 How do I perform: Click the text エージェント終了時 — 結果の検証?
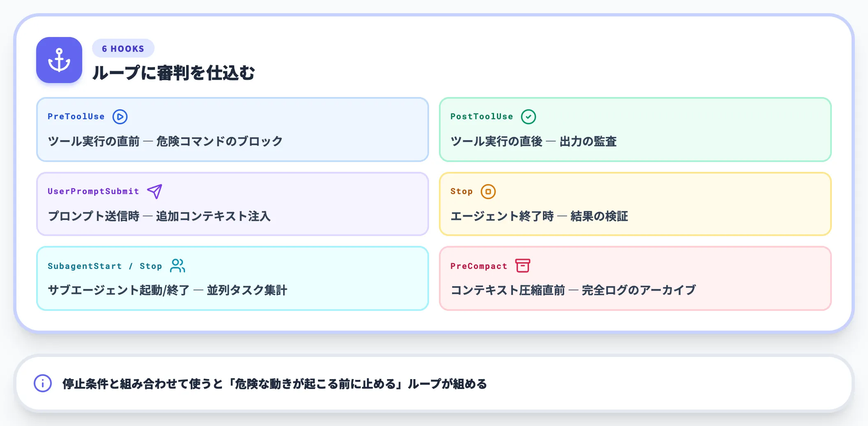click(x=539, y=216)
